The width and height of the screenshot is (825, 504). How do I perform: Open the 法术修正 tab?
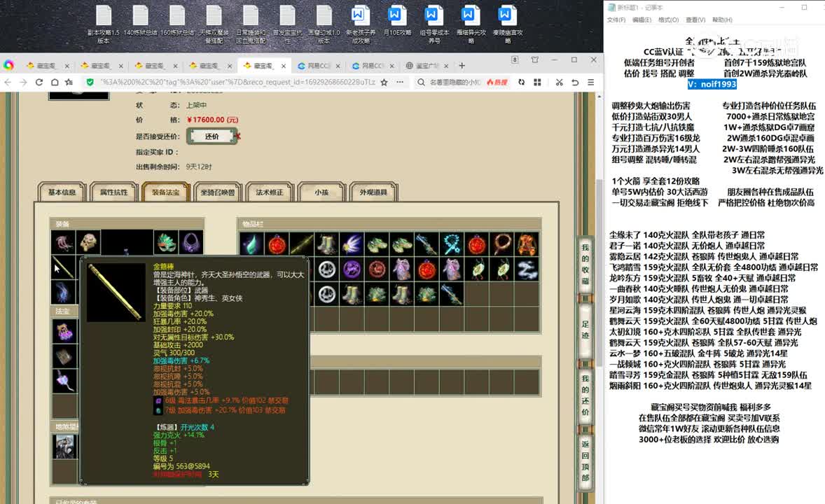[x=270, y=192]
